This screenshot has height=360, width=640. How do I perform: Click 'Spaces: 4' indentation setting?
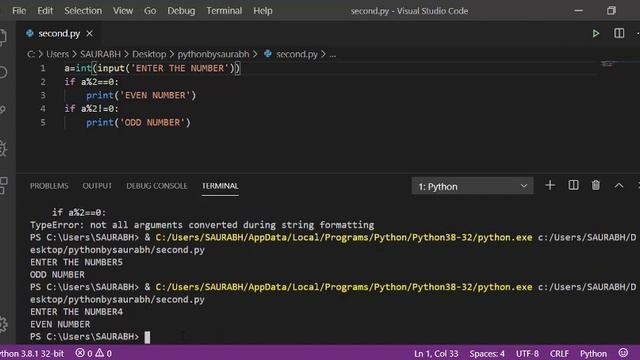[487, 353]
